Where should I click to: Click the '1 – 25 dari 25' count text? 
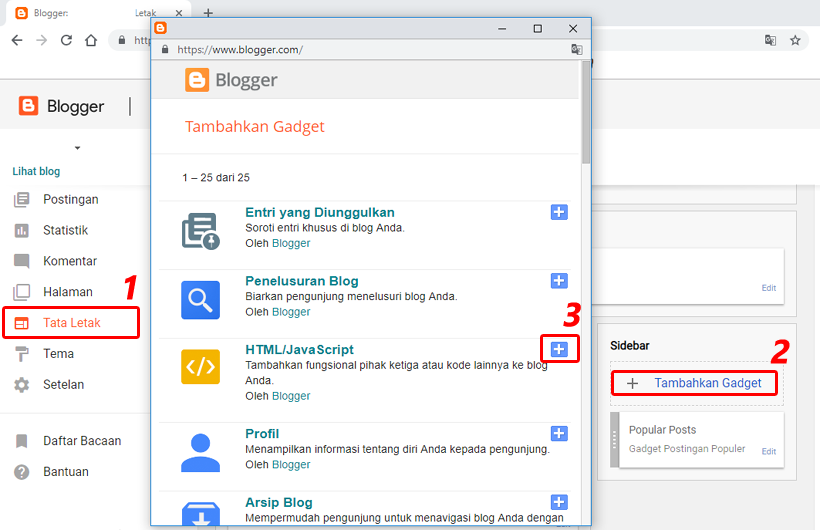pyautogui.click(x=216, y=177)
